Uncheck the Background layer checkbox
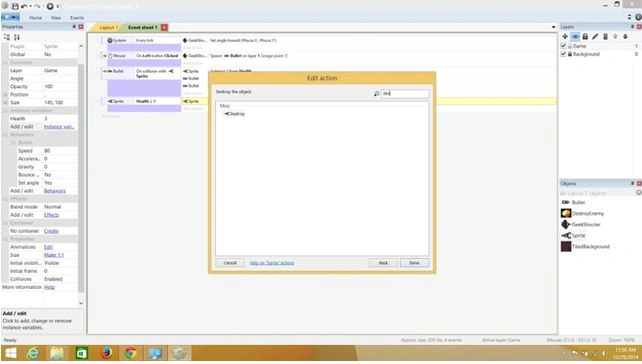Image resolution: width=642 pixels, height=364 pixels. [x=563, y=54]
